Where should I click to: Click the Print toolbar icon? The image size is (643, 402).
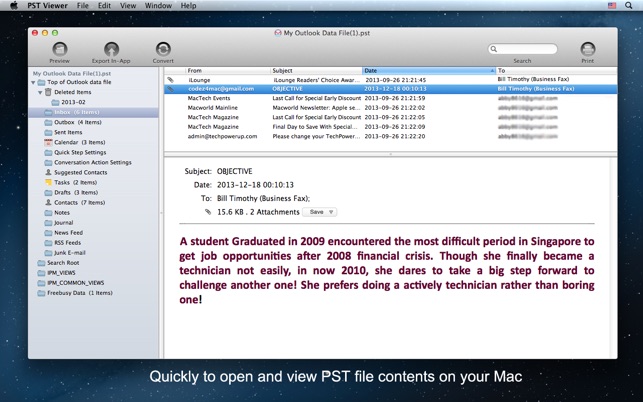pyautogui.click(x=588, y=49)
